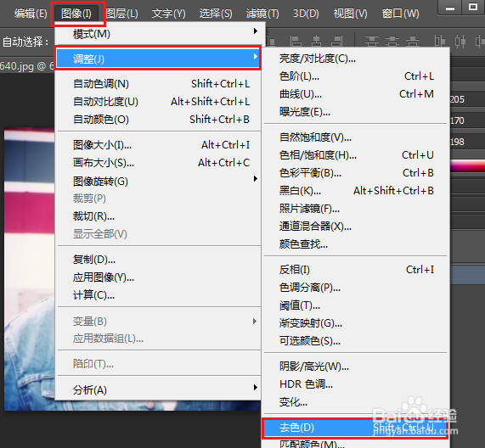The width and height of the screenshot is (485, 448).
Task: Choose 自动色调(N) from the Image menu
Action: click(160, 84)
